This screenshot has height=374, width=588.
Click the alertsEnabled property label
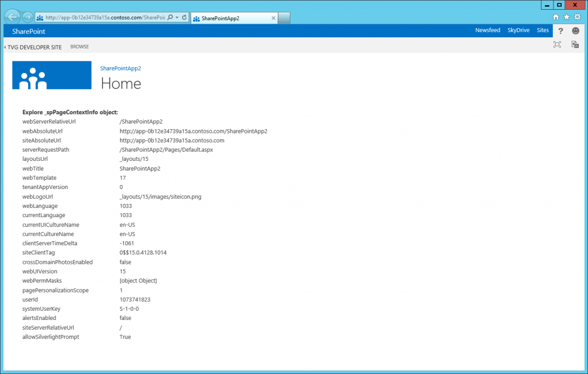pos(39,318)
